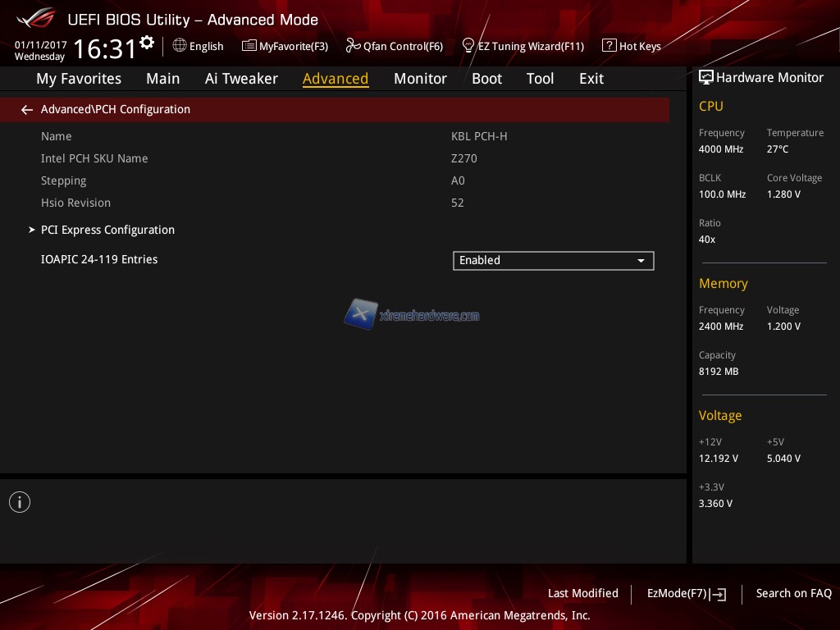
Task: Click the globe language icon
Action: 180,46
